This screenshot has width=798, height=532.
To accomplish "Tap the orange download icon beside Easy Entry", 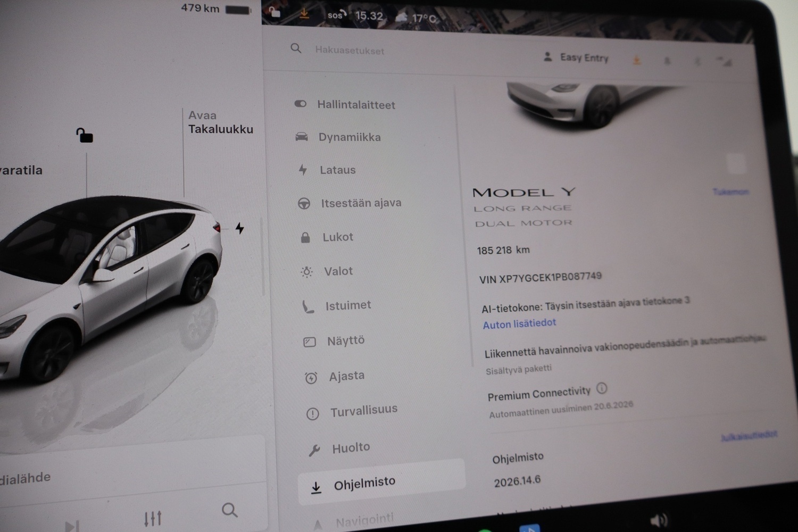I will tap(636, 60).
